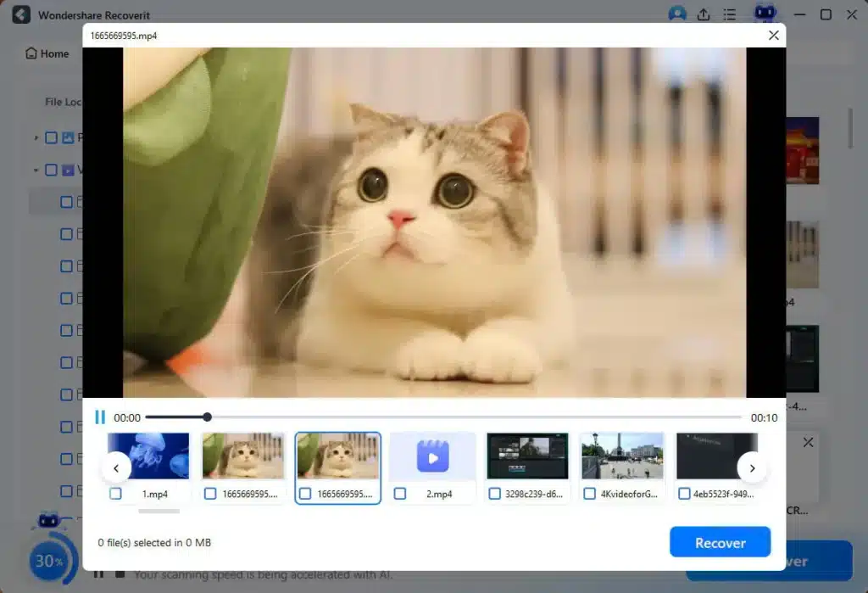
Task: Tick the checkbox for the 4KvideoforG video
Action: click(590, 493)
